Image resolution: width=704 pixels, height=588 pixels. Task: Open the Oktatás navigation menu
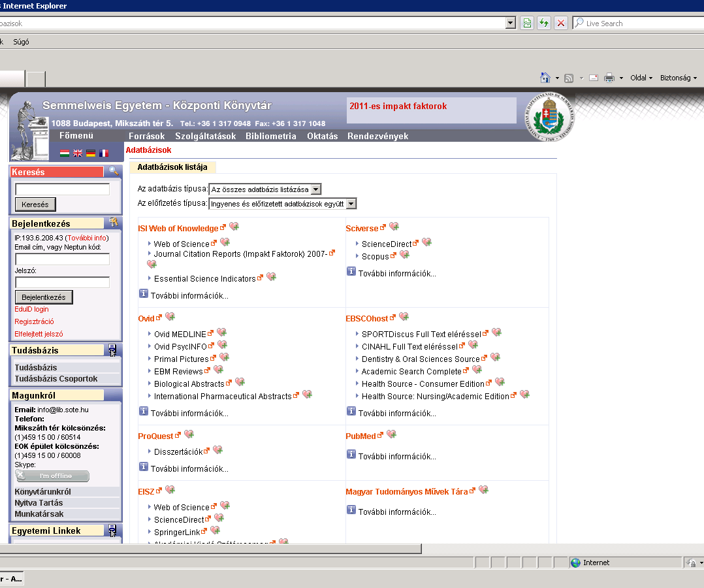coord(323,136)
